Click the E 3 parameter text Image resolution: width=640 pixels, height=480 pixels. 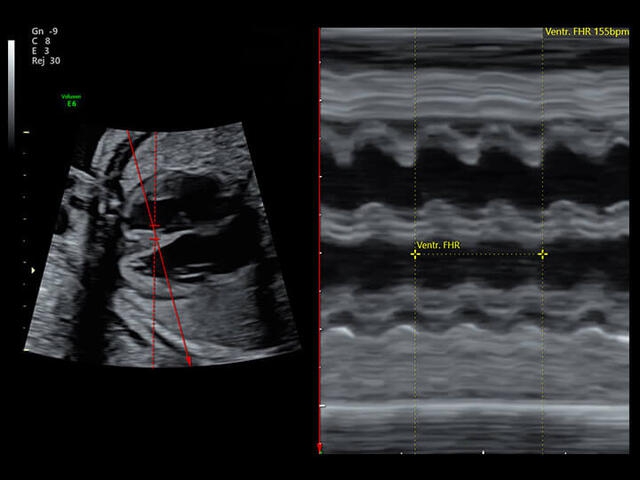[43, 51]
